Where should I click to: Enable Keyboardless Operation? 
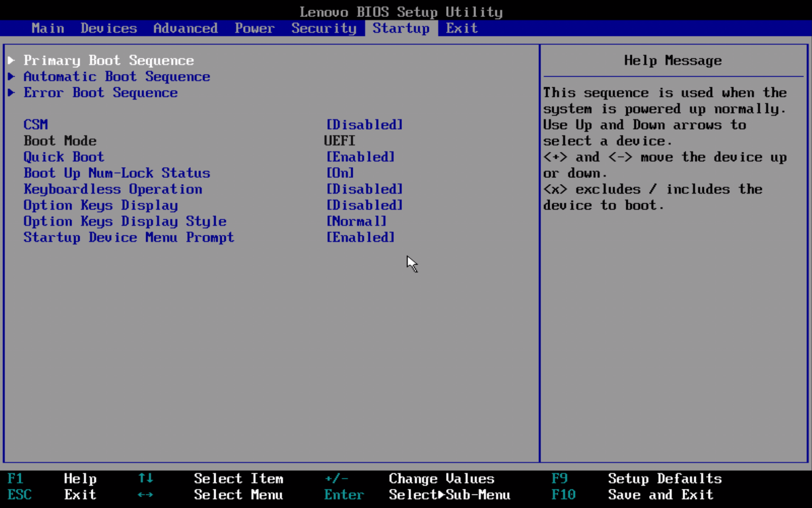364,189
